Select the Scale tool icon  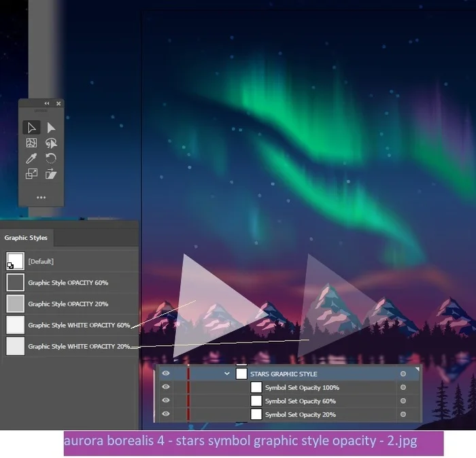(31, 174)
